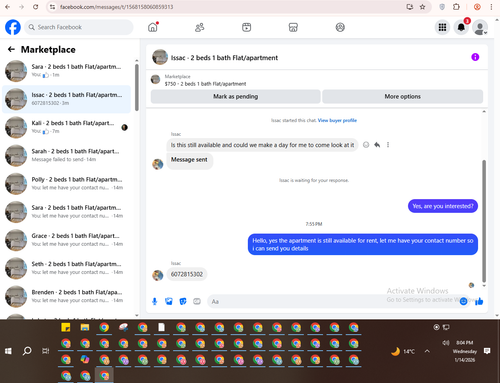Screen dimensions: 500x383
Task: Open the notifications bell
Action: [x=461, y=27]
